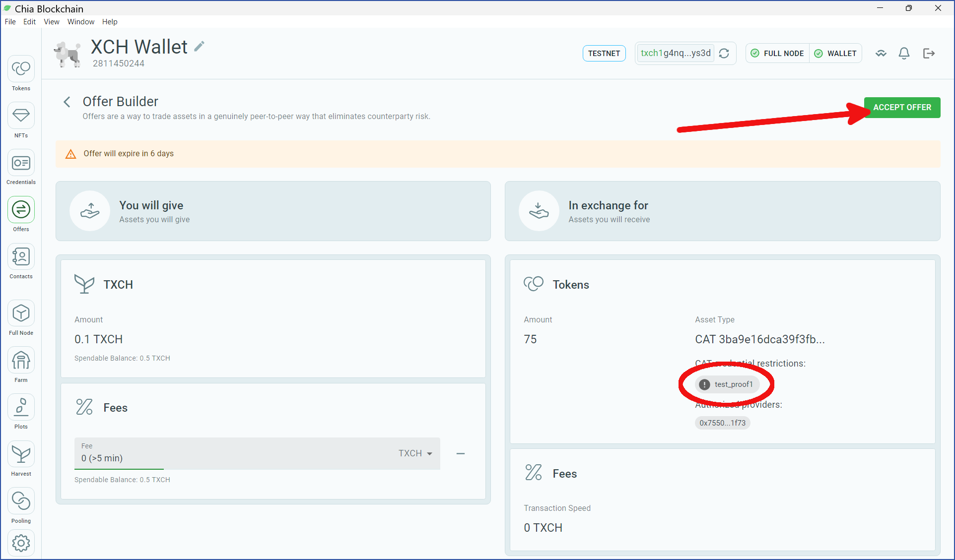Open the Tokens sidebar page
The image size is (955, 560).
tap(21, 73)
